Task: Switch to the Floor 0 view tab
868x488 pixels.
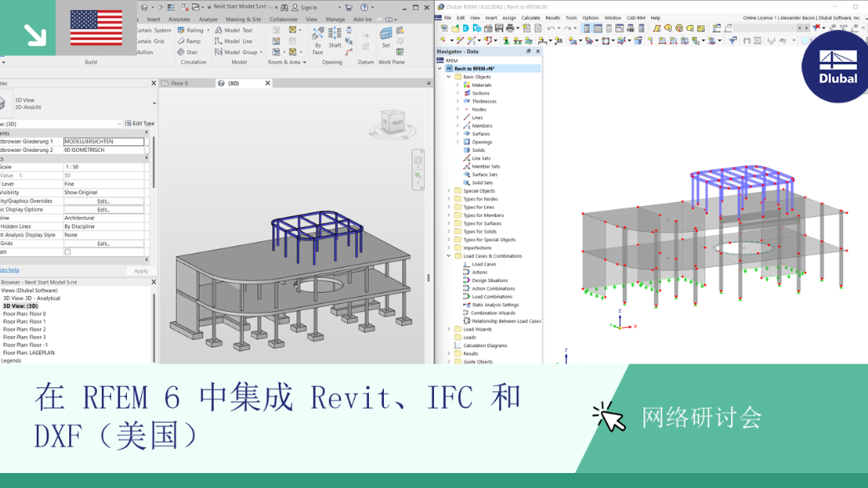Action: coord(179,83)
